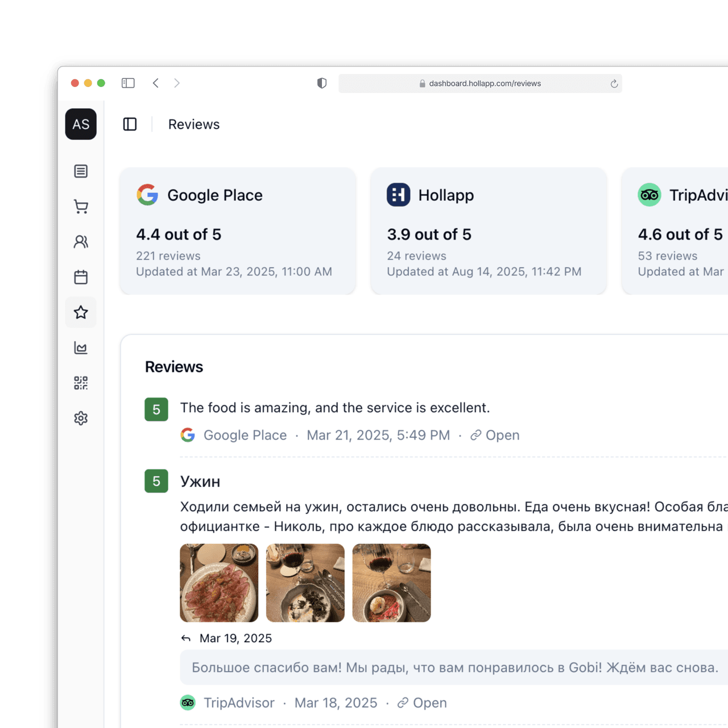Click the Google Place source label on first review

pyautogui.click(x=245, y=435)
